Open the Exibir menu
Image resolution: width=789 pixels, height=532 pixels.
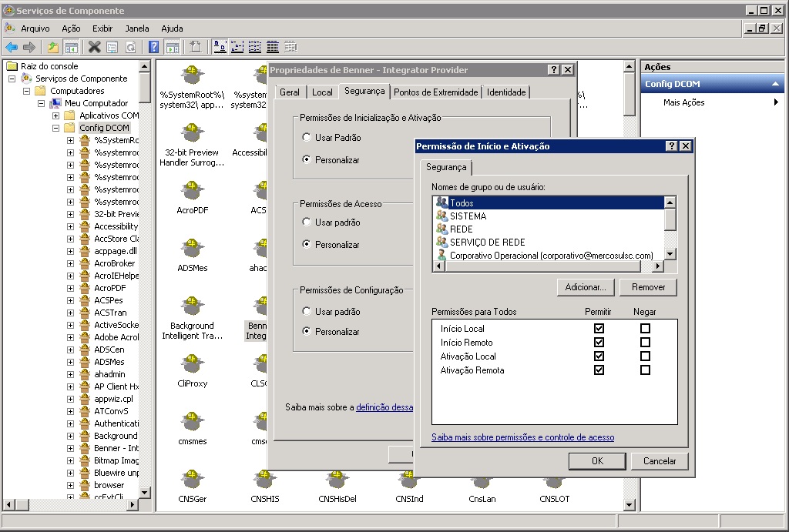pos(102,28)
